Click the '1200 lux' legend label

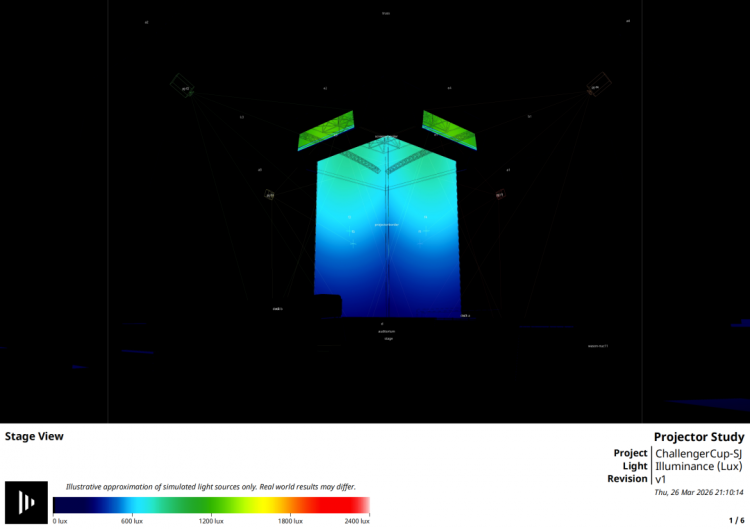click(x=211, y=521)
